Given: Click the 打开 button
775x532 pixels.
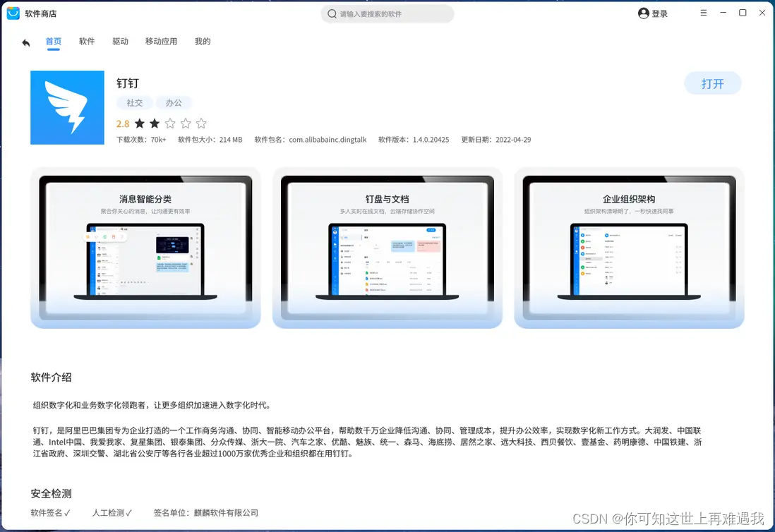Looking at the screenshot, I should pyautogui.click(x=713, y=83).
